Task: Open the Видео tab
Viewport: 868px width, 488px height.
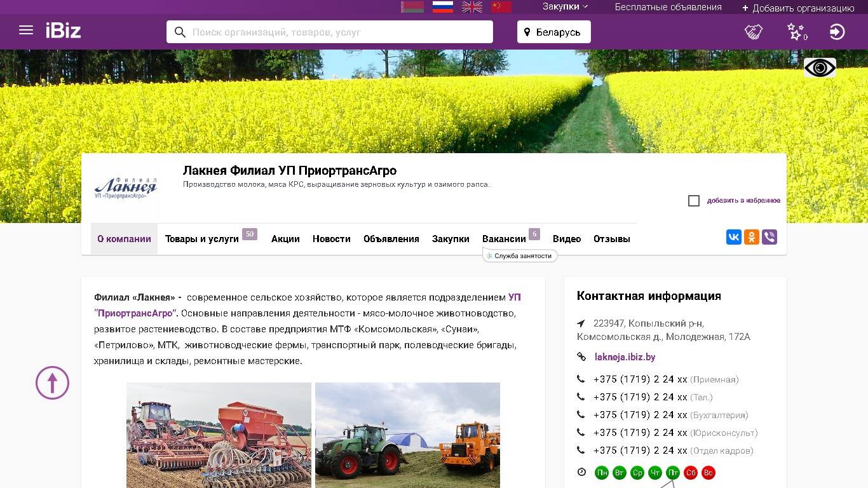Action: pyautogui.click(x=567, y=239)
